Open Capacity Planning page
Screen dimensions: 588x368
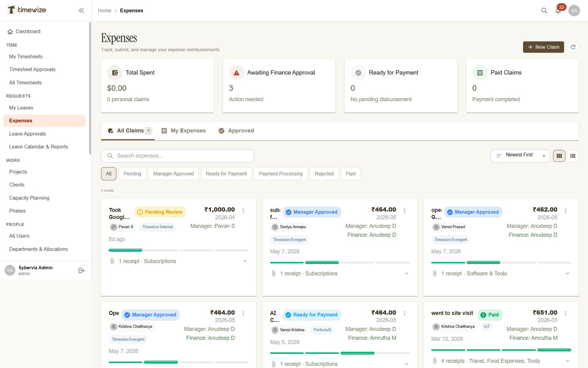[29, 198]
